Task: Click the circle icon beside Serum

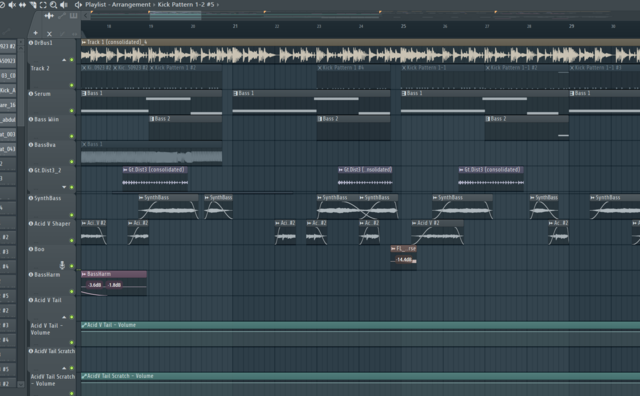Action: click(31, 93)
